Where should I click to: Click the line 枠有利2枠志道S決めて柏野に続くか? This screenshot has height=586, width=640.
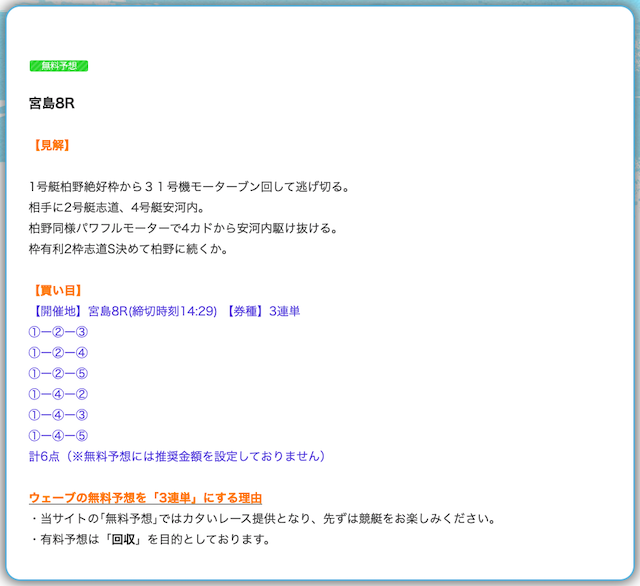(x=129, y=249)
